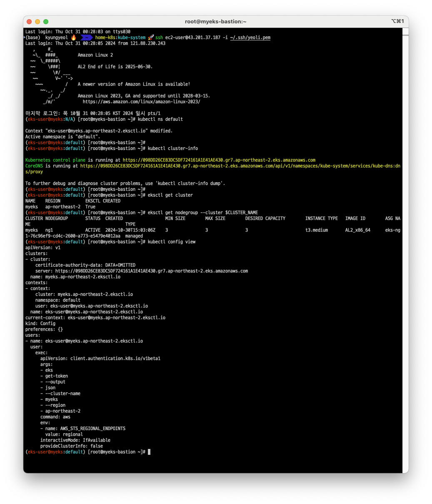The image size is (432, 504).
Task: Click the '- --region' argument
Action: 53,405
